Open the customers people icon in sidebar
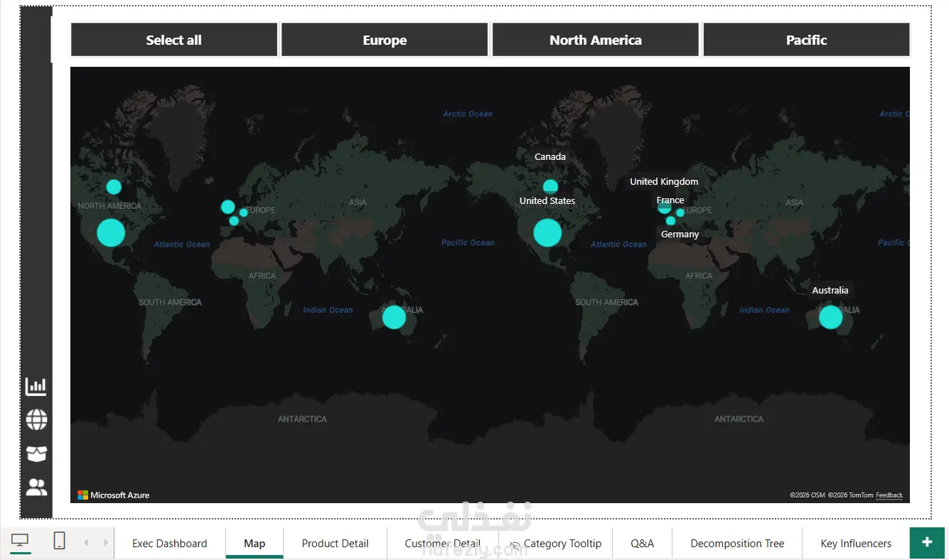The width and height of the screenshot is (949, 560). pyautogui.click(x=36, y=487)
